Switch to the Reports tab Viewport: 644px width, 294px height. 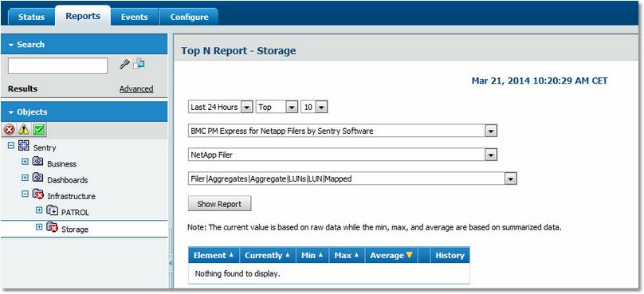coord(83,16)
